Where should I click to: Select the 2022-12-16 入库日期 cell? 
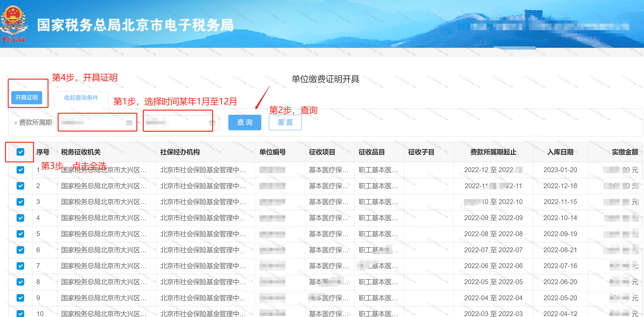pyautogui.click(x=560, y=186)
